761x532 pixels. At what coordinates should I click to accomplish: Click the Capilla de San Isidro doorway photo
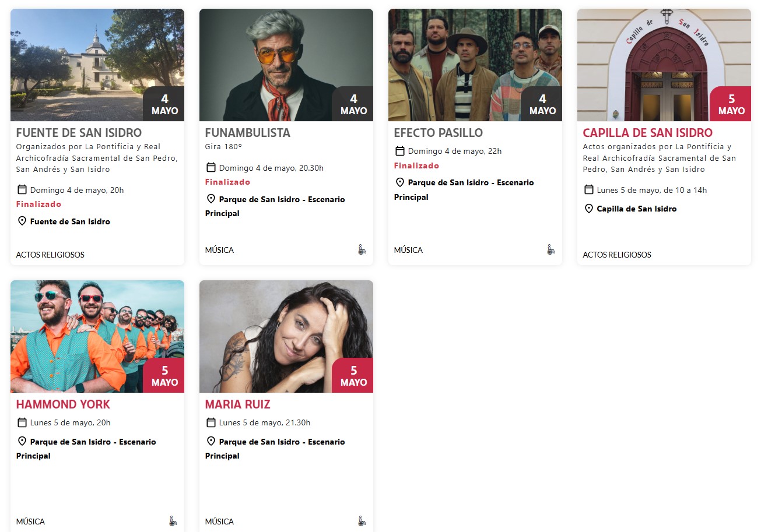pos(664,65)
